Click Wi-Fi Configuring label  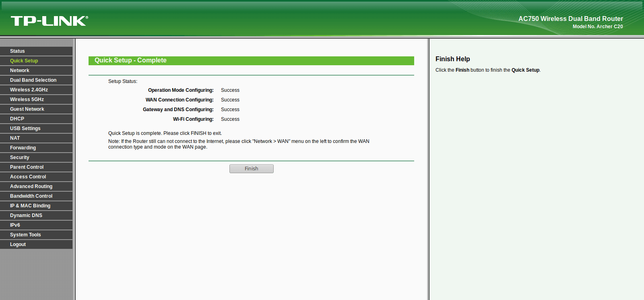point(193,119)
